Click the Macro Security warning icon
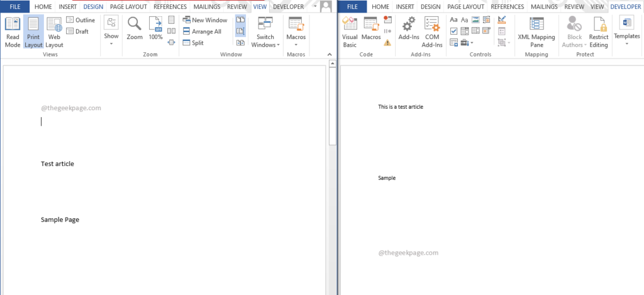This screenshot has width=644, height=295. coord(387,42)
